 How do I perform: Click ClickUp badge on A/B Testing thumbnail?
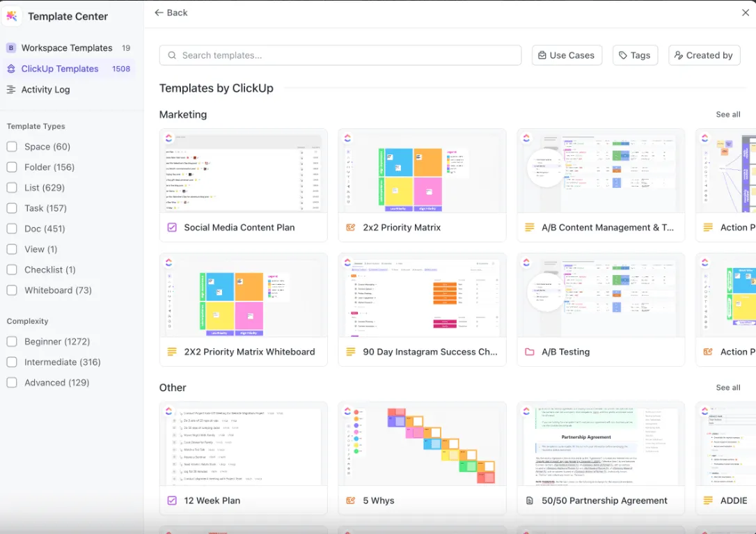tap(526, 262)
